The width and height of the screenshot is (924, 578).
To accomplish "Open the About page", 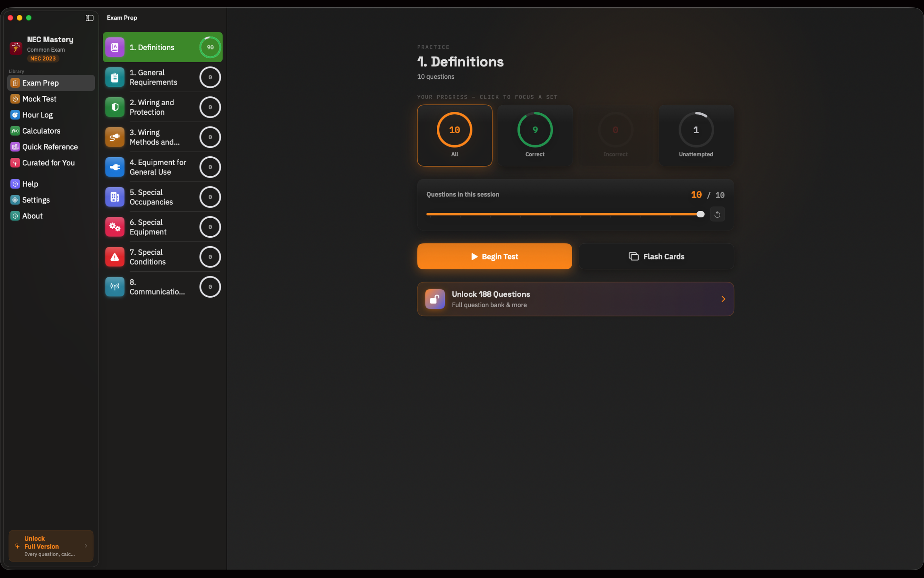I will [51, 216].
